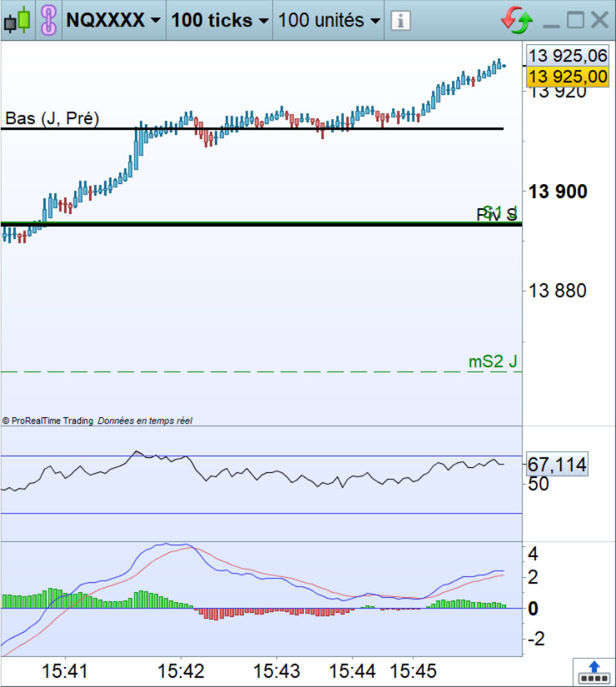Click the Piv S pivot label

(496, 215)
